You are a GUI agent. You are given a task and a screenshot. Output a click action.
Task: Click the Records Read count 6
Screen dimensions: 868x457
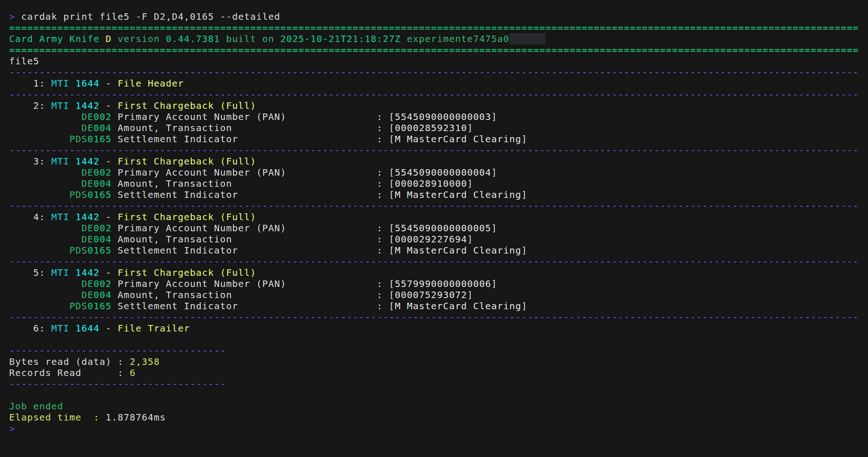point(132,373)
